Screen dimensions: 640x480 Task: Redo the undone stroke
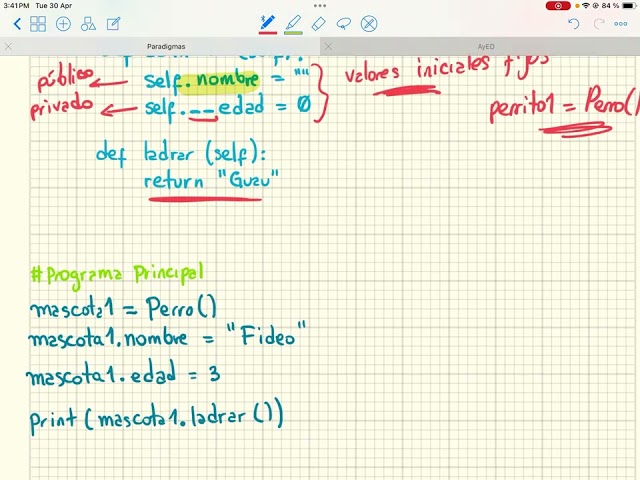[598, 24]
